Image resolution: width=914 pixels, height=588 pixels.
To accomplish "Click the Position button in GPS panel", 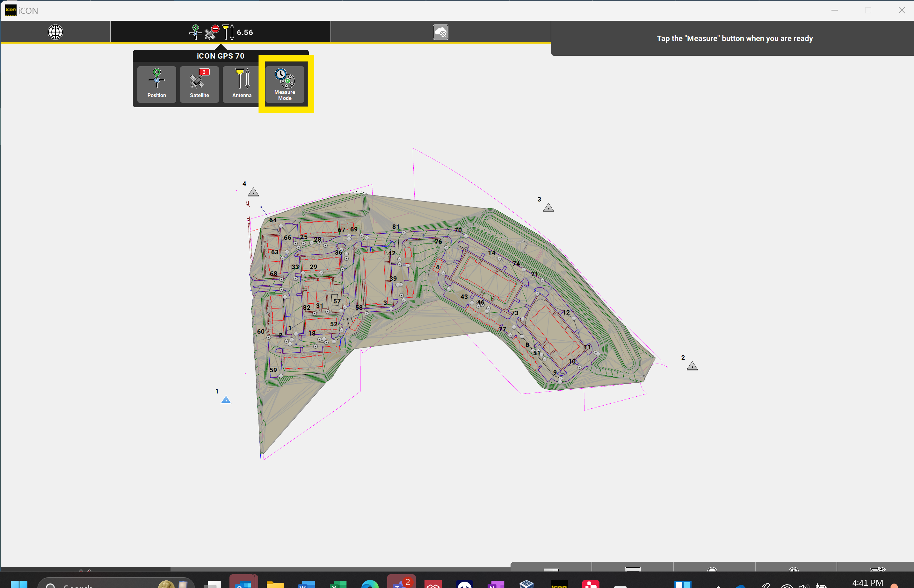I will tap(157, 84).
